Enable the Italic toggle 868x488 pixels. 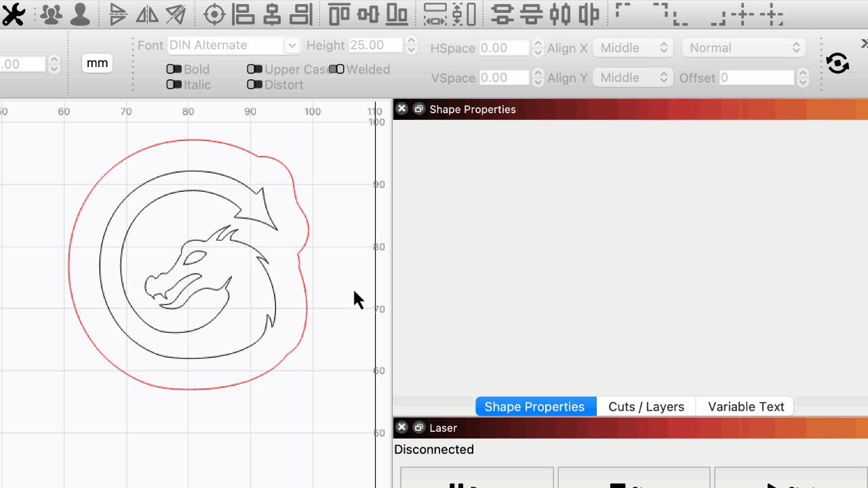(x=174, y=85)
